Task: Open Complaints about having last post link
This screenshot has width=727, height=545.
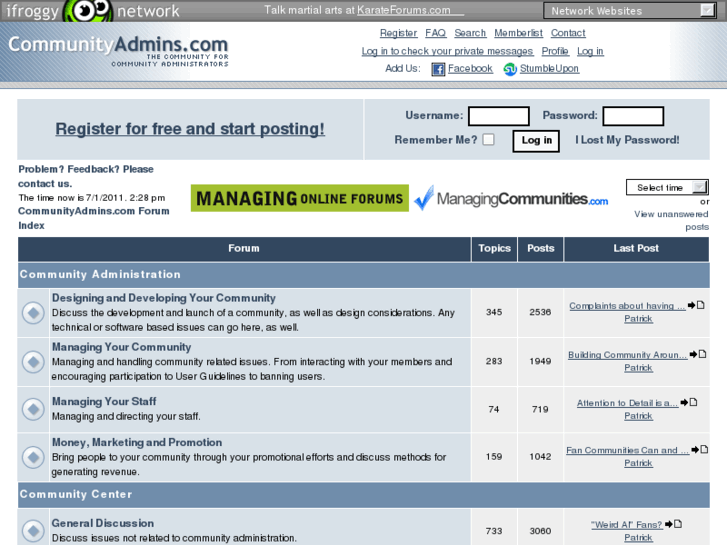Action: point(627,306)
